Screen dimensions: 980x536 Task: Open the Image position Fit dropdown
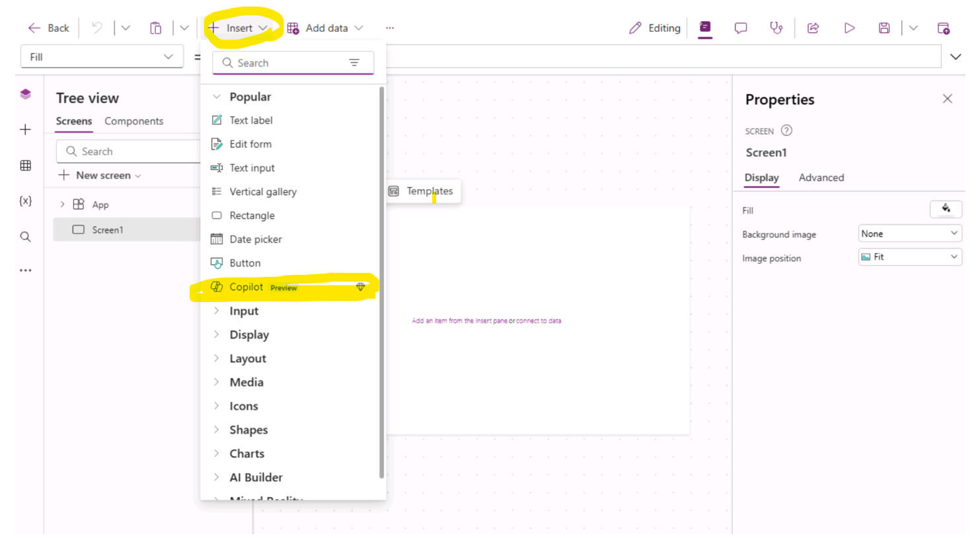(909, 257)
